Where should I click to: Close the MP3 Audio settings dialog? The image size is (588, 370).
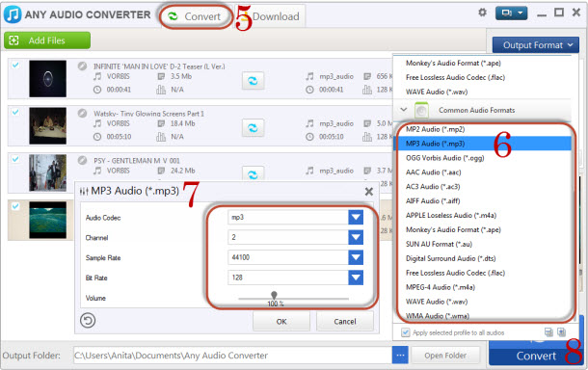(x=369, y=192)
